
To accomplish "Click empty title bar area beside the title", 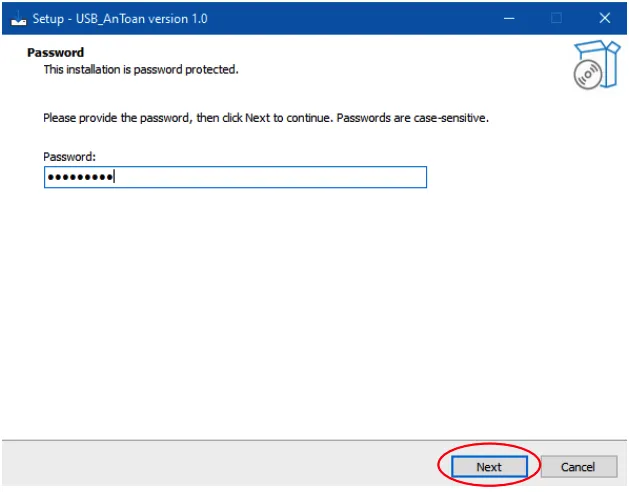I will [x=350, y=18].
